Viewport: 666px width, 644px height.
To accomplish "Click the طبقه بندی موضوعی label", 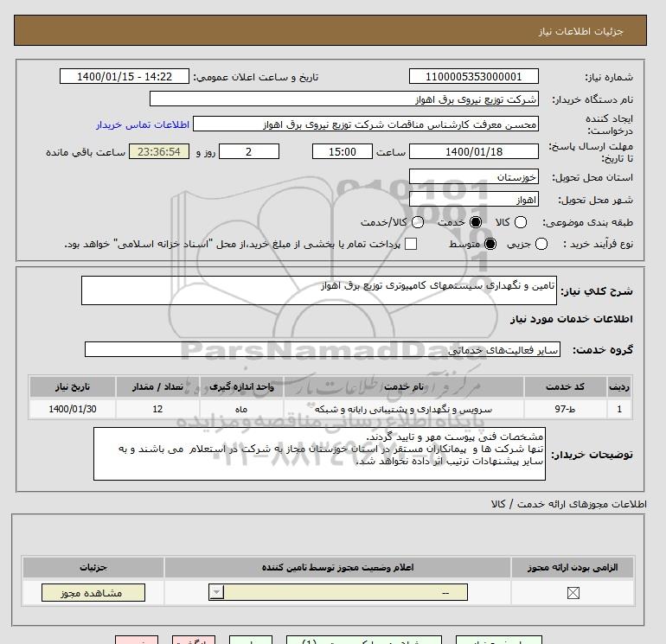I will pyautogui.click(x=588, y=222).
